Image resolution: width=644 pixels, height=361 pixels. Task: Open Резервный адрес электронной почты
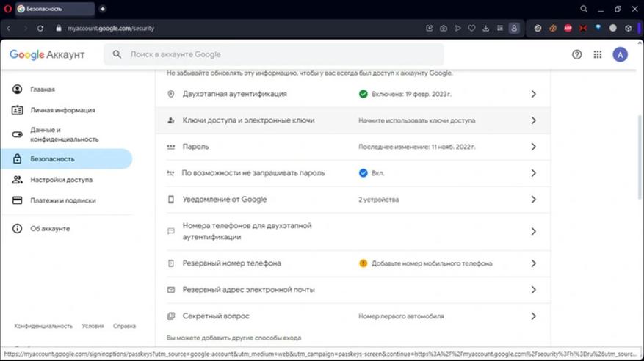tap(352, 290)
